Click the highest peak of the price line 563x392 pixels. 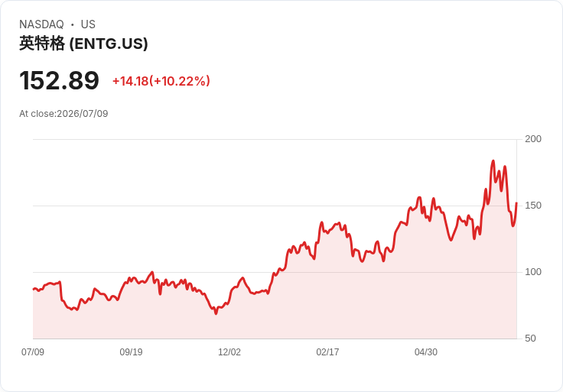(493, 161)
